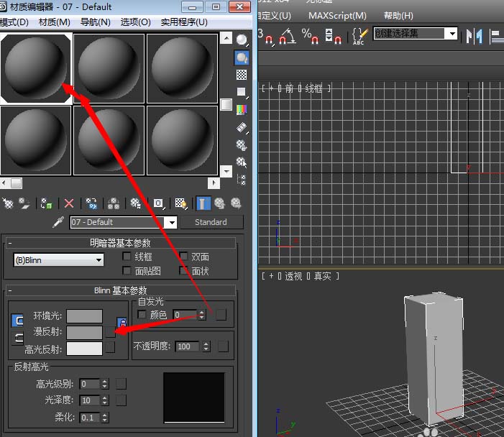Click the 高光反射 map button
The image size is (504, 437).
110,347
